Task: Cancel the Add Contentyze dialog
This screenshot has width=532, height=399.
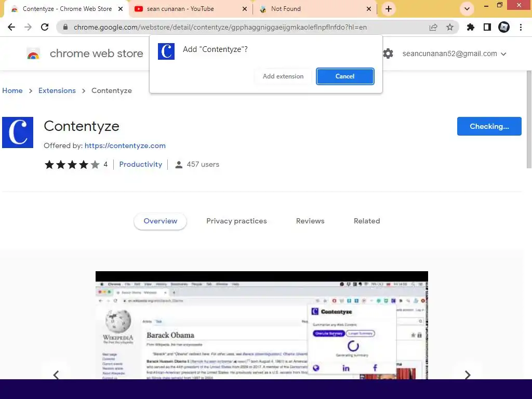Action: click(345, 76)
